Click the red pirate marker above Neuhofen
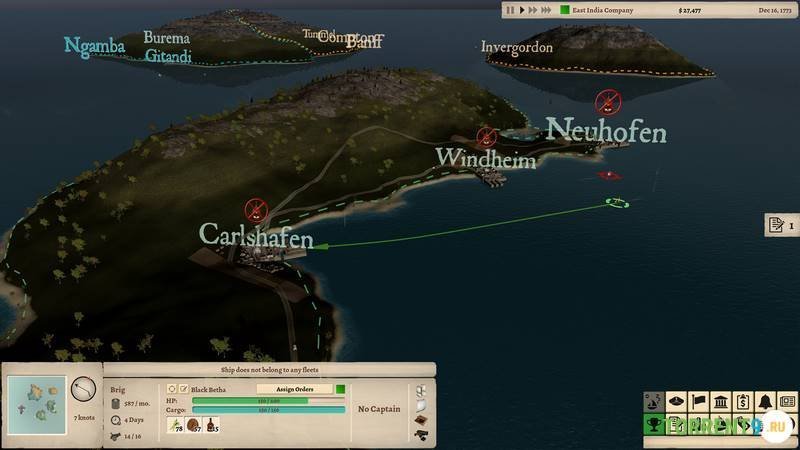 [605, 101]
